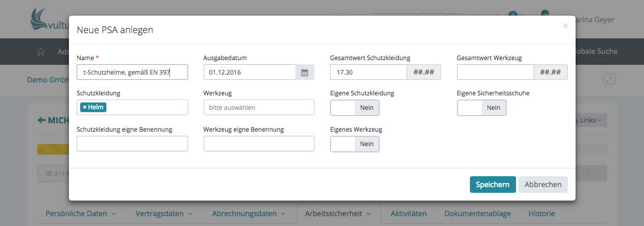This screenshot has width=644, height=226.
Task: Open the Ausgabedatum calendar picker icon
Action: pos(305,73)
